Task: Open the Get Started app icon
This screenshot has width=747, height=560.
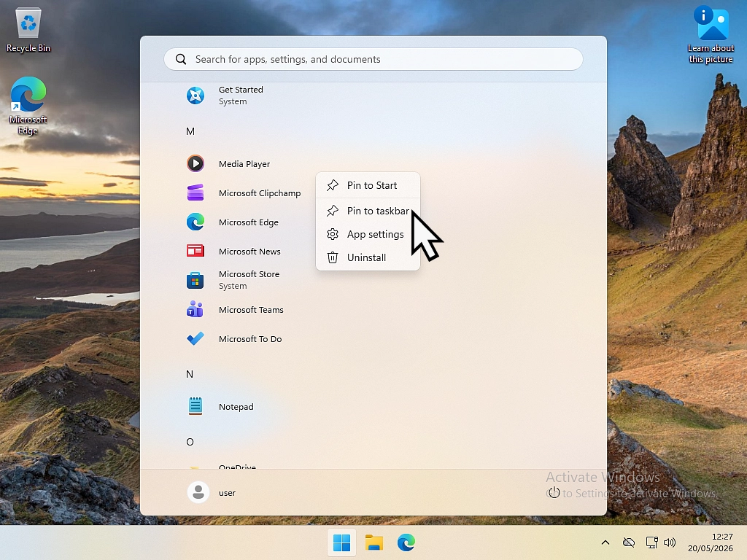Action: (x=196, y=96)
